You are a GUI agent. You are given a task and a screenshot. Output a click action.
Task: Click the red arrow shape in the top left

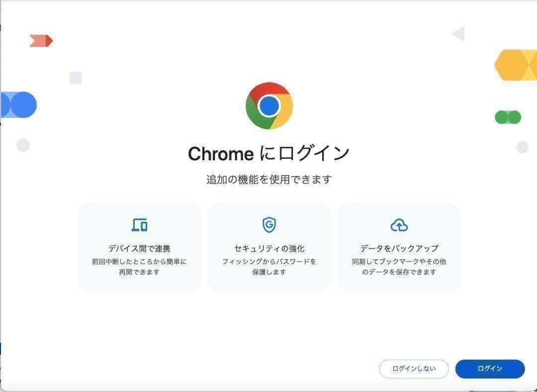click(41, 40)
